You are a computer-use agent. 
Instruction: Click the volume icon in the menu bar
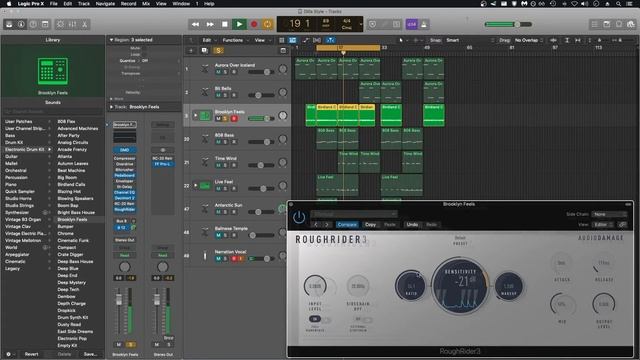coord(584,4)
